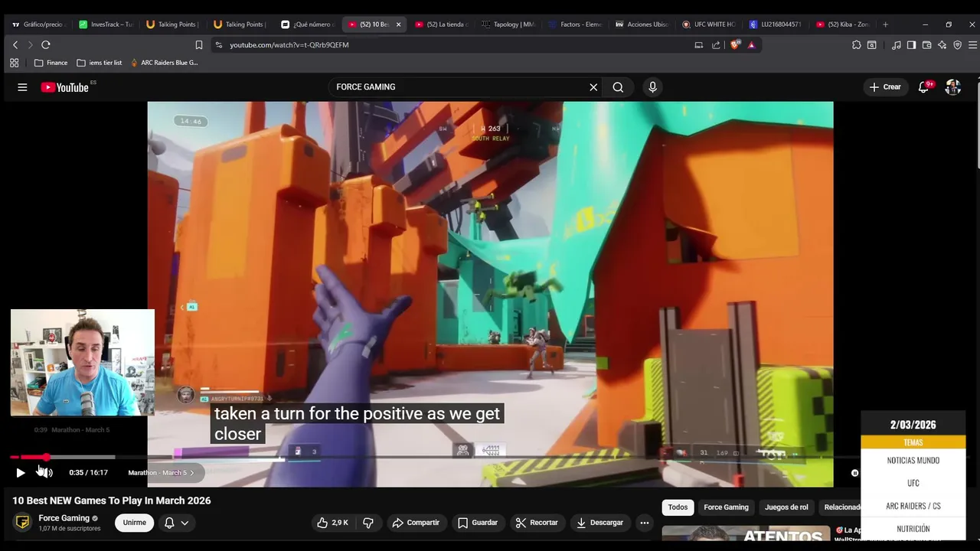Open the account avatar menu
The image size is (980, 551).
pyautogui.click(x=952, y=87)
